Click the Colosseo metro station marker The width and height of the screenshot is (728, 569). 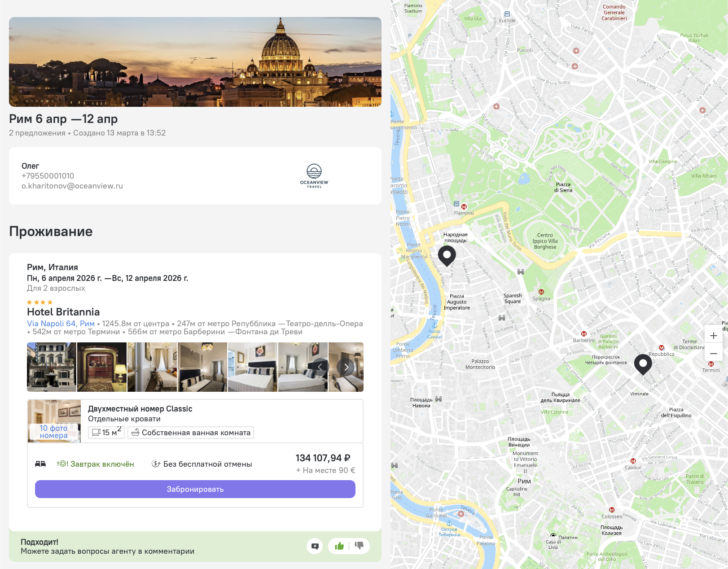tap(612, 510)
